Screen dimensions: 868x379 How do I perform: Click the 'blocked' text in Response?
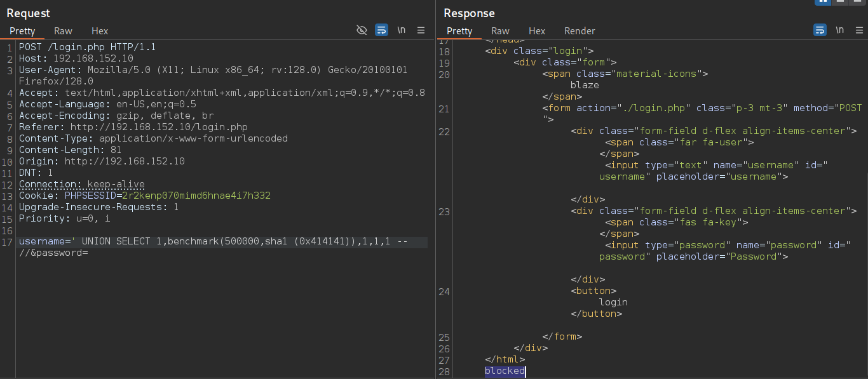pos(505,371)
